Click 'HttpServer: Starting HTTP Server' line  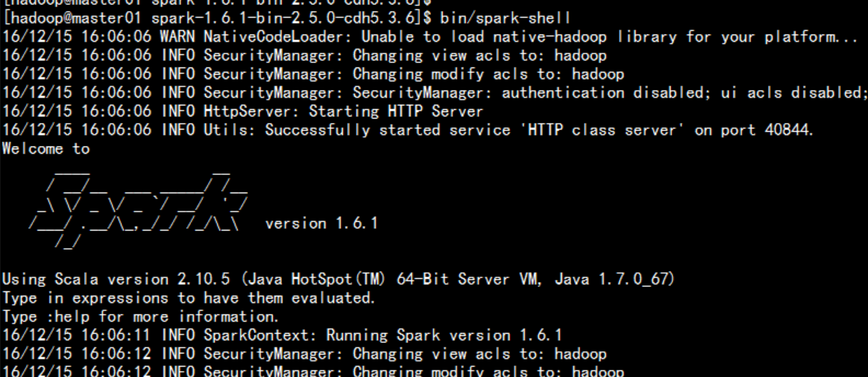coord(343,111)
